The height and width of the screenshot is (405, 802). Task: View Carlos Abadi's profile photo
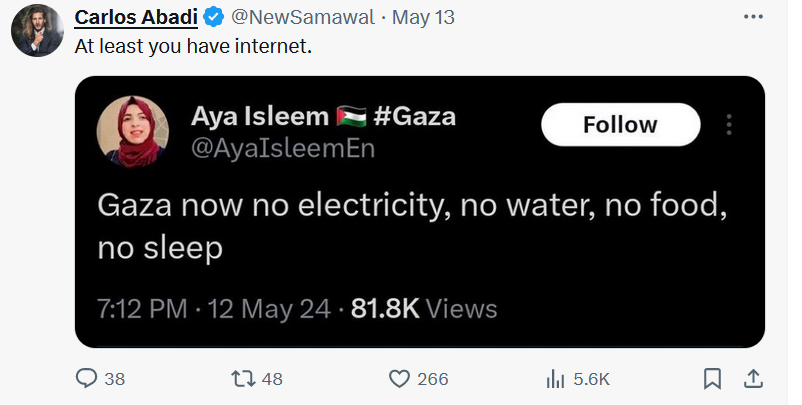click(x=37, y=31)
